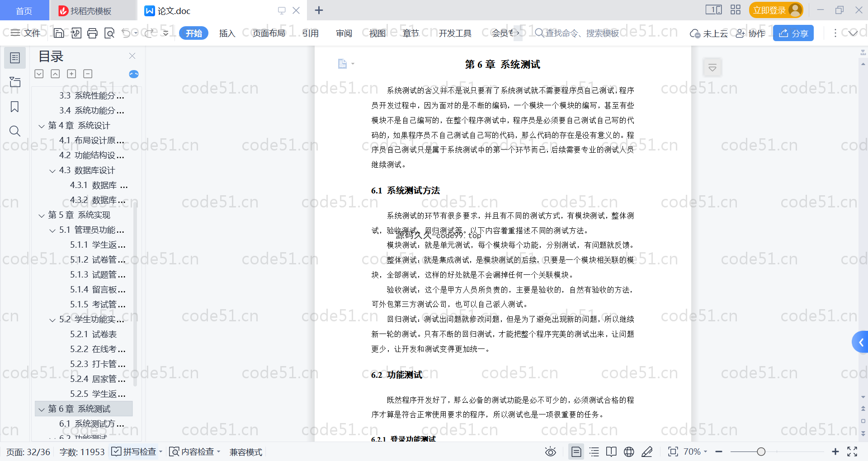This screenshot has height=461, width=868.
Task: Collapse 5.2 学生功能实 tree node
Action: [52, 320]
